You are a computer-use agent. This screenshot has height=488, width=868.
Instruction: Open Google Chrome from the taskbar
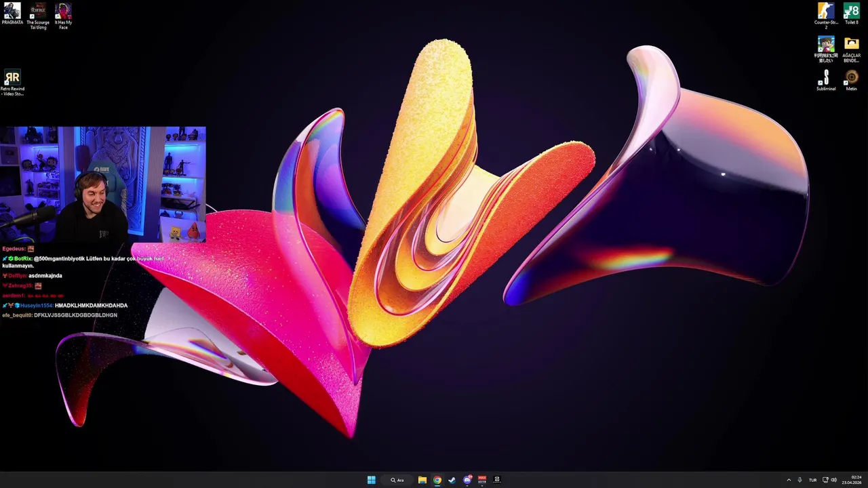coord(437,480)
